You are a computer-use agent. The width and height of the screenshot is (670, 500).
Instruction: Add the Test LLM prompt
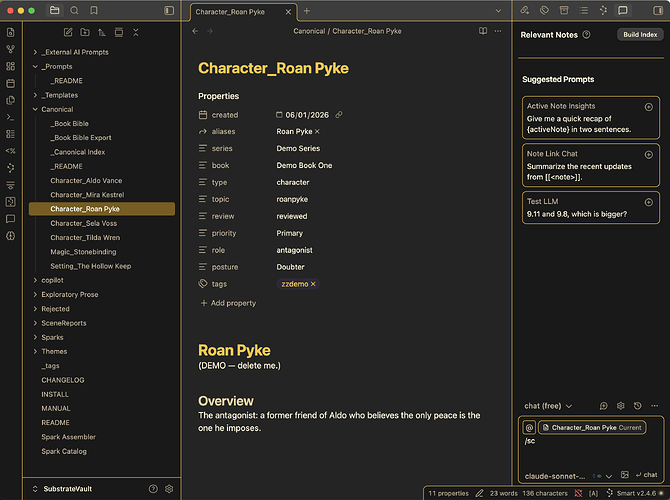[649, 202]
